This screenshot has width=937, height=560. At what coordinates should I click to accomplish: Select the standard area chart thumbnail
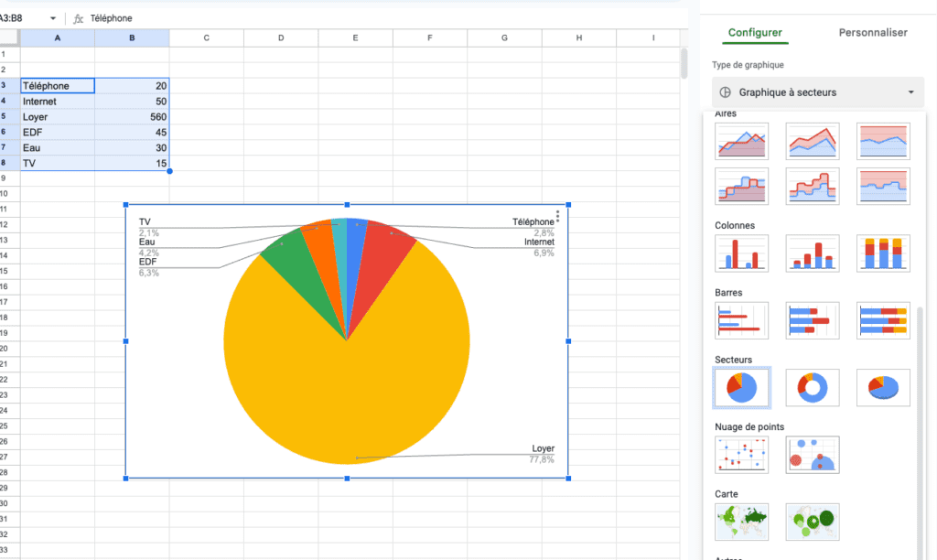(741, 141)
